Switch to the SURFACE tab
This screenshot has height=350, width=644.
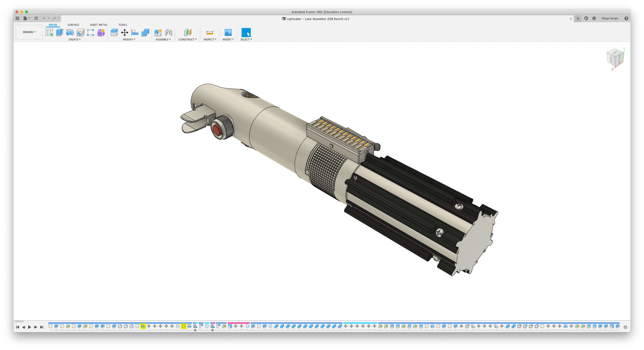click(x=73, y=25)
